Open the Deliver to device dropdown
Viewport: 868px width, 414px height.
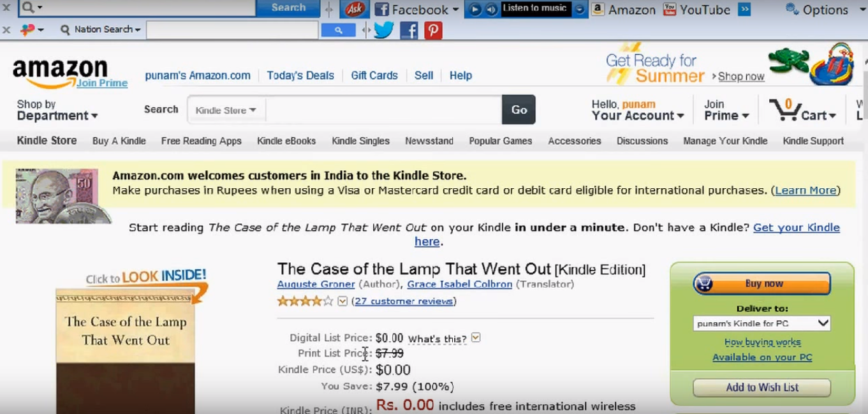point(761,323)
